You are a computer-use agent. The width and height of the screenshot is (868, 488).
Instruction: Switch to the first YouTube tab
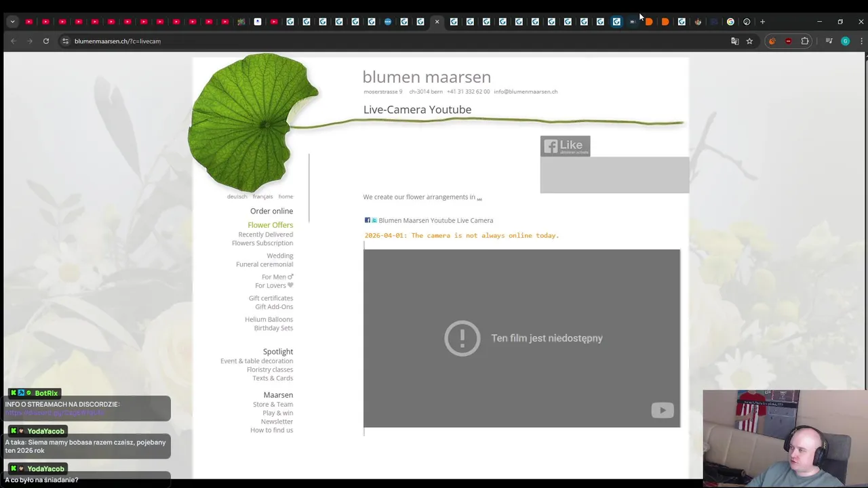coord(29,22)
